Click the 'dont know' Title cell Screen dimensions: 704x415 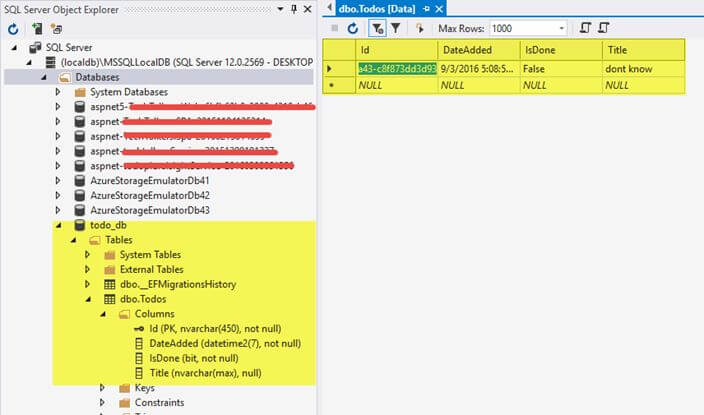643,69
